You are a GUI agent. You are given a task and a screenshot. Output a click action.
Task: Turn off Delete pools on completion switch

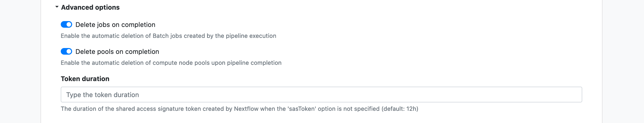coord(66,51)
